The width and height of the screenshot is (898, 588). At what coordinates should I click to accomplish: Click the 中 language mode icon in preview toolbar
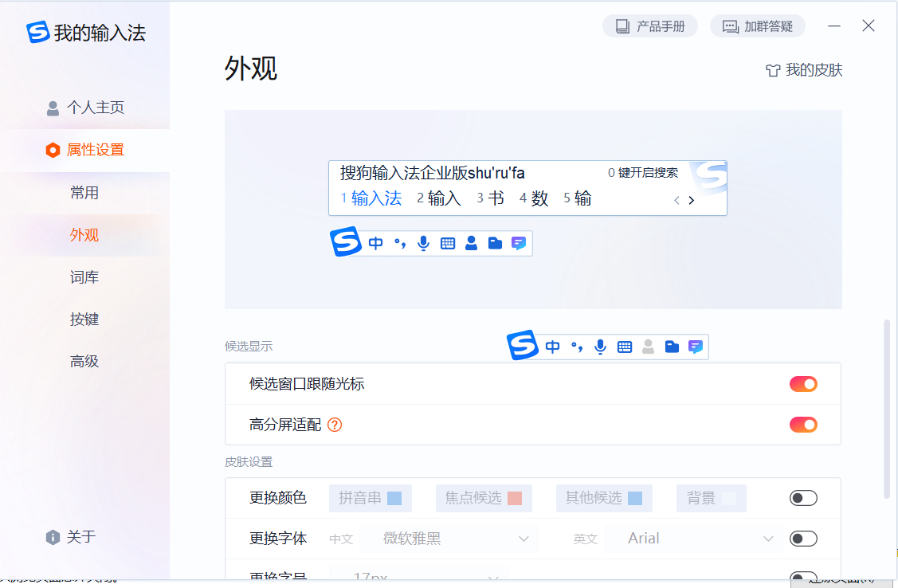[x=376, y=243]
